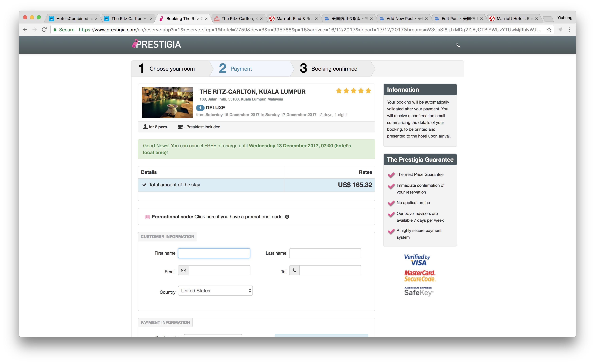
Task: Open the Chrome three-dot menu
Action: click(x=570, y=30)
